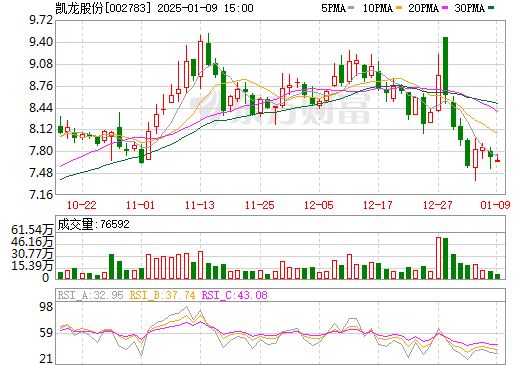
Task: Click the 8.44 price axis label
Action: tap(41, 108)
